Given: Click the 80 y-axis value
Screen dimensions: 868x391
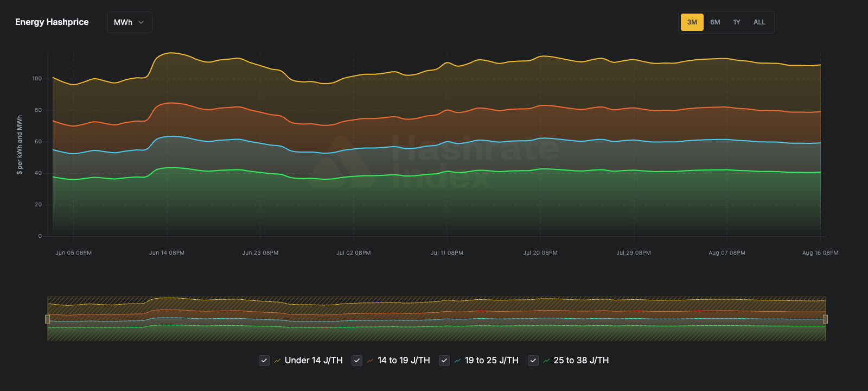Looking at the screenshot, I should pyautogui.click(x=39, y=110).
